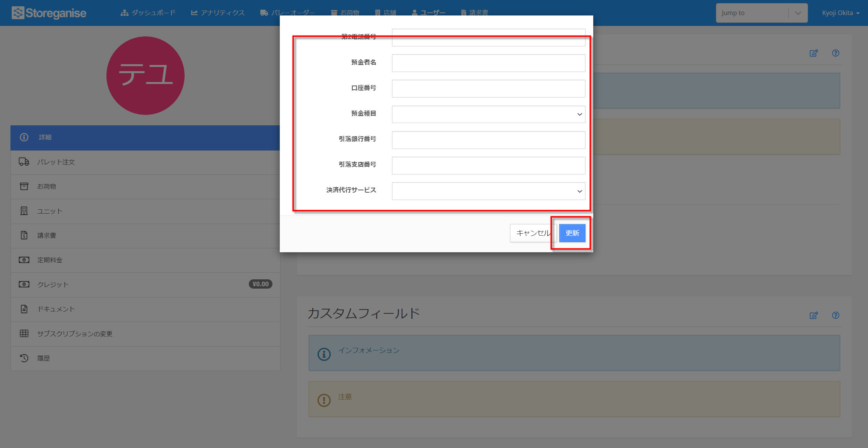Image resolution: width=868 pixels, height=448 pixels.
Task: Click the インフォメーション info circle icon
Action: [324, 354]
